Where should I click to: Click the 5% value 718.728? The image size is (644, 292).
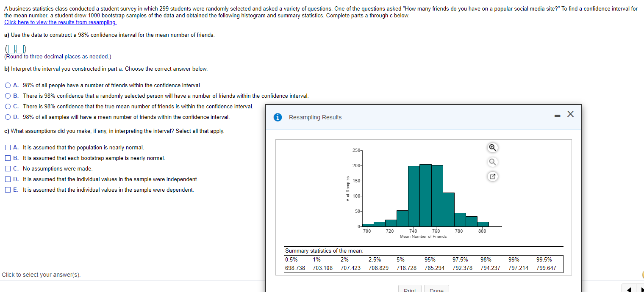click(x=406, y=268)
